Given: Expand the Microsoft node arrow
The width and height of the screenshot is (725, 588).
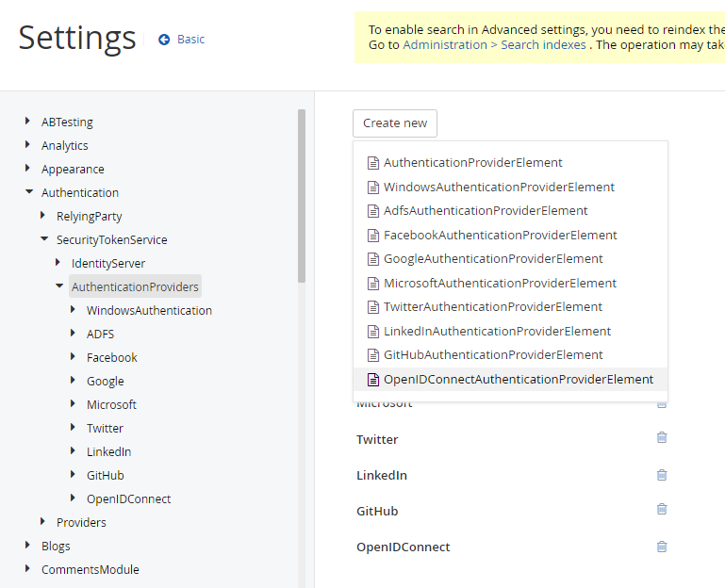Looking at the screenshot, I should (73, 403).
